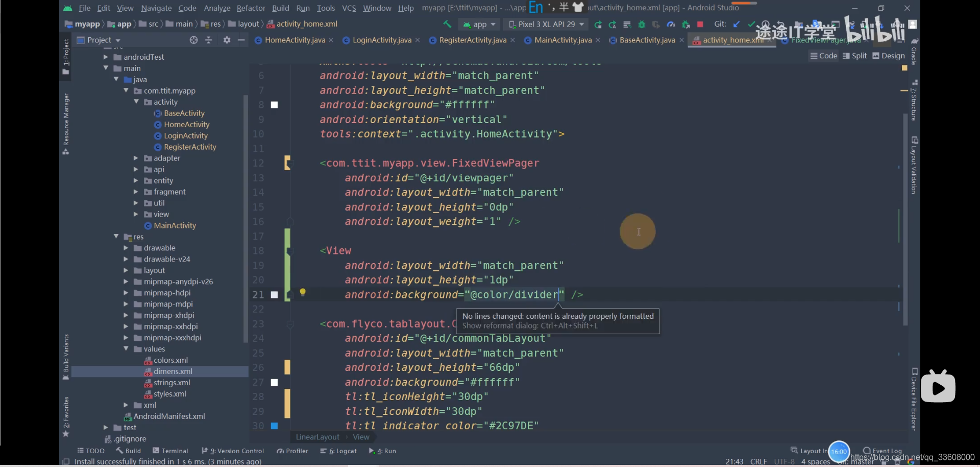Image resolution: width=980 pixels, height=467 pixels.
Task: Toggle the 1: Project tool window
Action: pos(66,56)
